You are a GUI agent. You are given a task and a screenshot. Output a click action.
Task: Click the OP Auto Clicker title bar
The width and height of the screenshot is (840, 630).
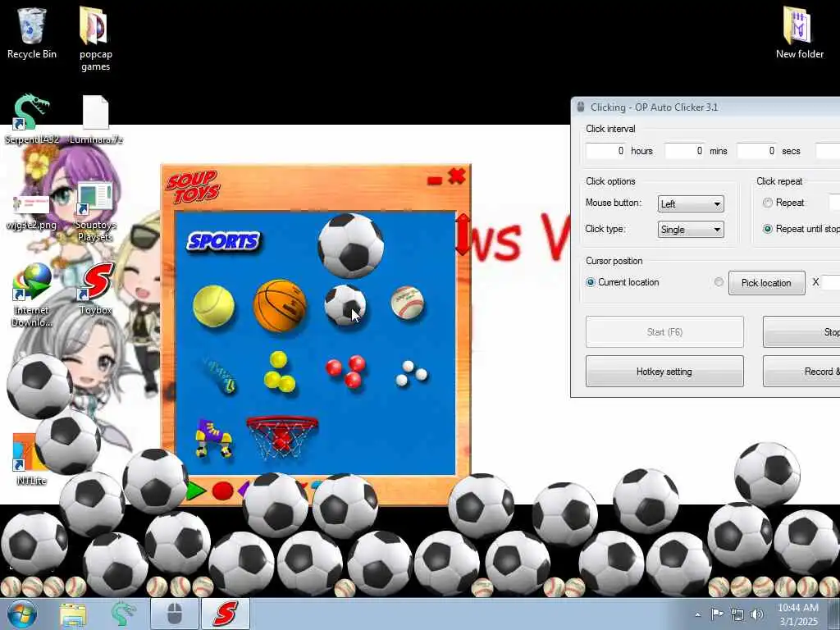click(x=707, y=107)
